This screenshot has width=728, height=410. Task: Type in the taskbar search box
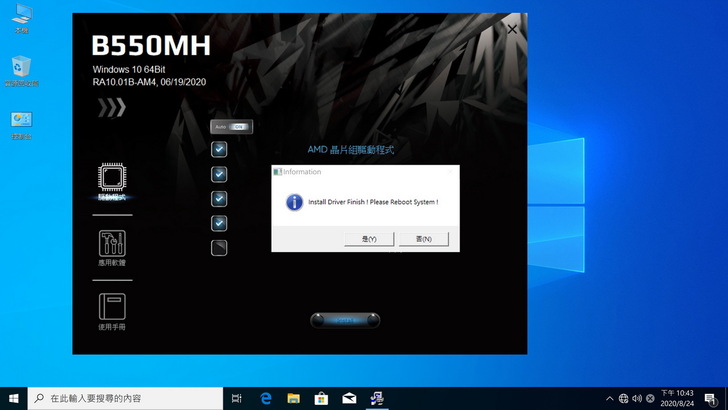[x=123, y=398]
